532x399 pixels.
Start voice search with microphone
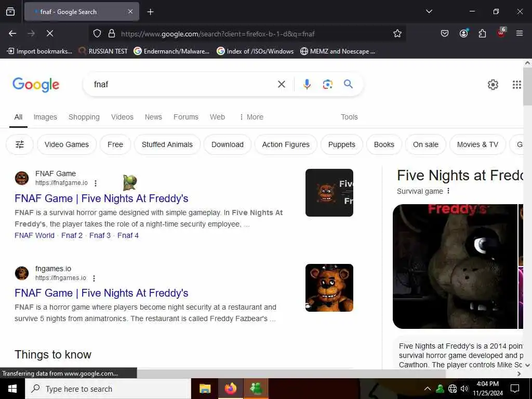coord(307,84)
